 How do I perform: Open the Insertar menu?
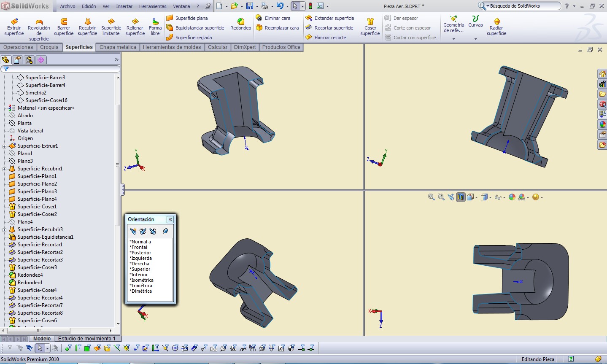(x=124, y=6)
